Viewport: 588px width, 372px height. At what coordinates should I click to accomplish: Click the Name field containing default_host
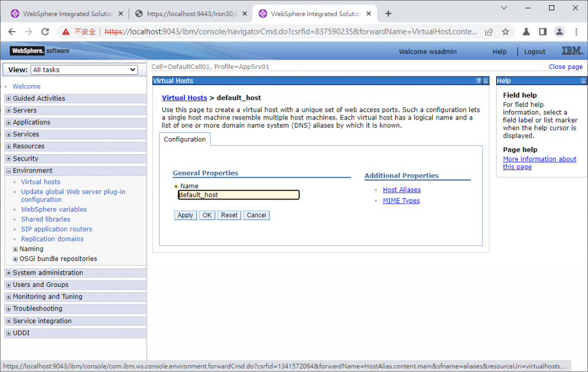click(238, 195)
